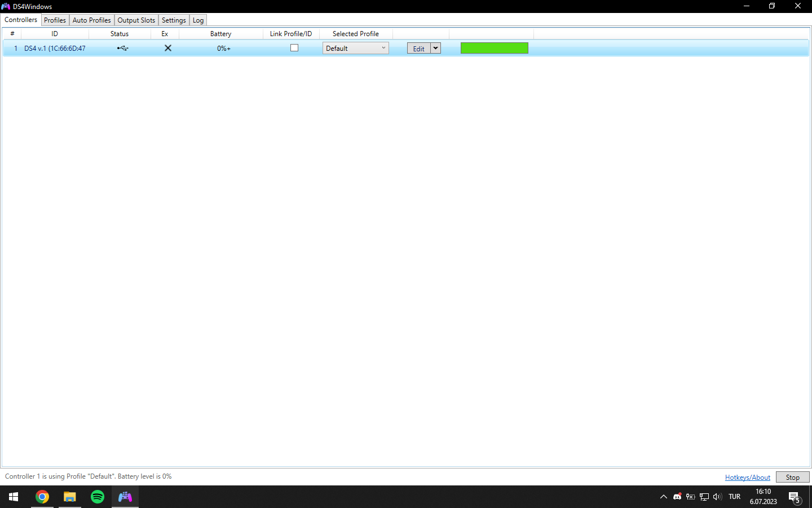Enable the Link Profile/ID checkbox
The image size is (812, 508).
pos(294,48)
